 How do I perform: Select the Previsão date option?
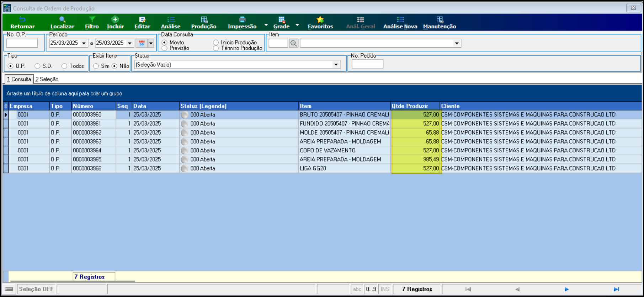164,48
